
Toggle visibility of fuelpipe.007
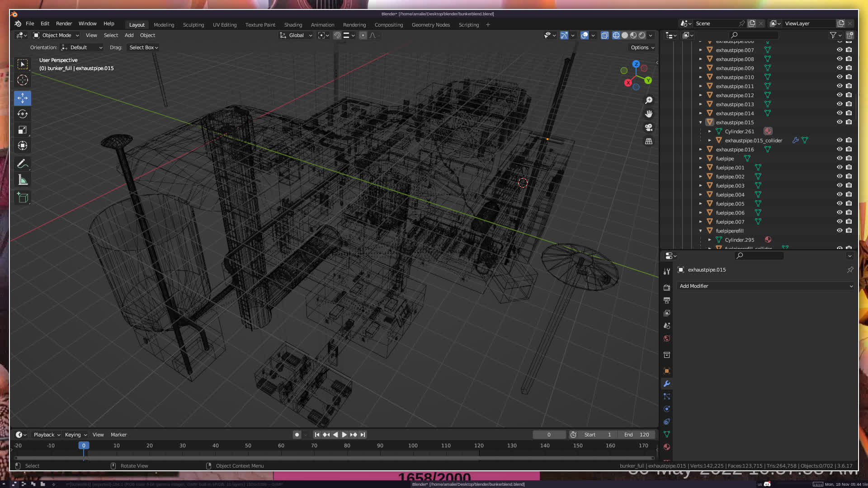(840, 222)
